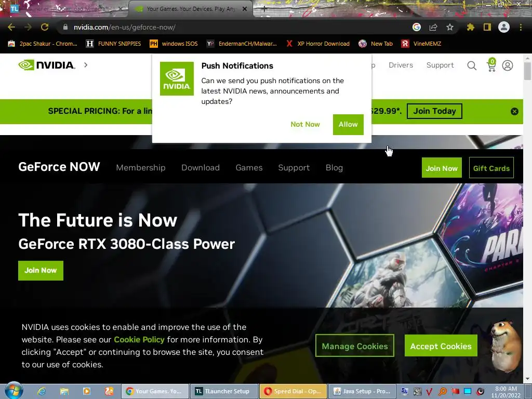Click the page vertical scrollbar thumb
This screenshot has width=532, height=399.
(527, 71)
